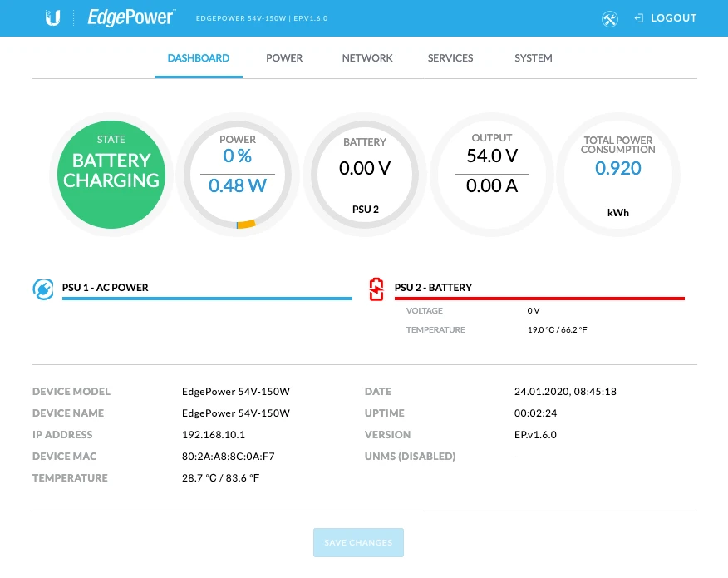Viewport: 728px width, 578px height.
Task: Select the Dashboard tab
Action: click(x=199, y=58)
